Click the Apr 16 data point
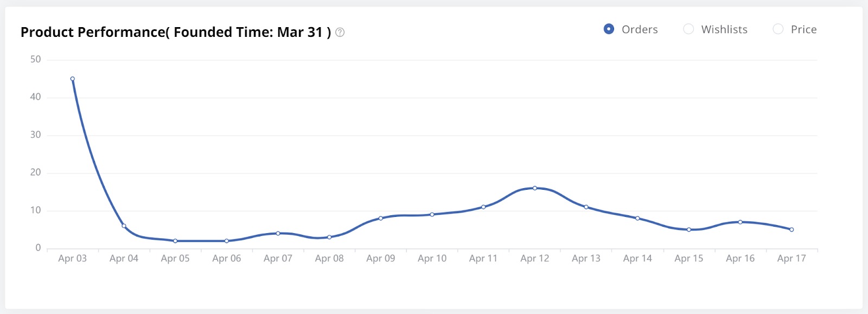 [x=740, y=222]
